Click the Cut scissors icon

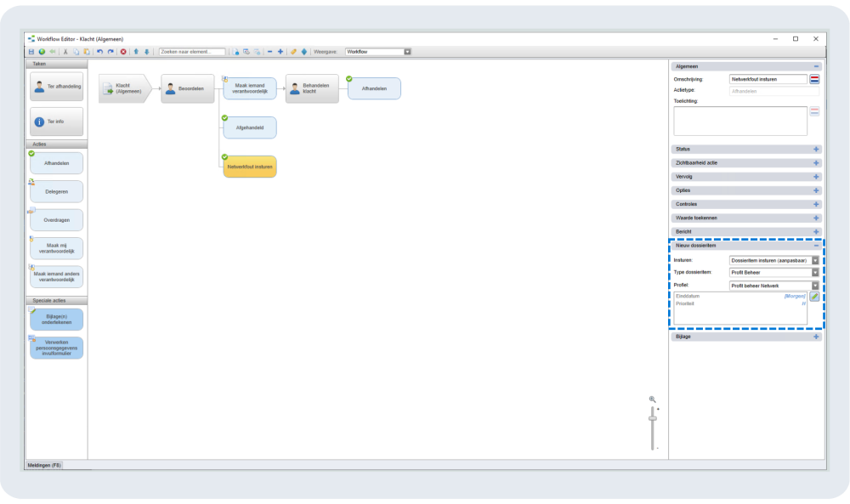point(65,52)
